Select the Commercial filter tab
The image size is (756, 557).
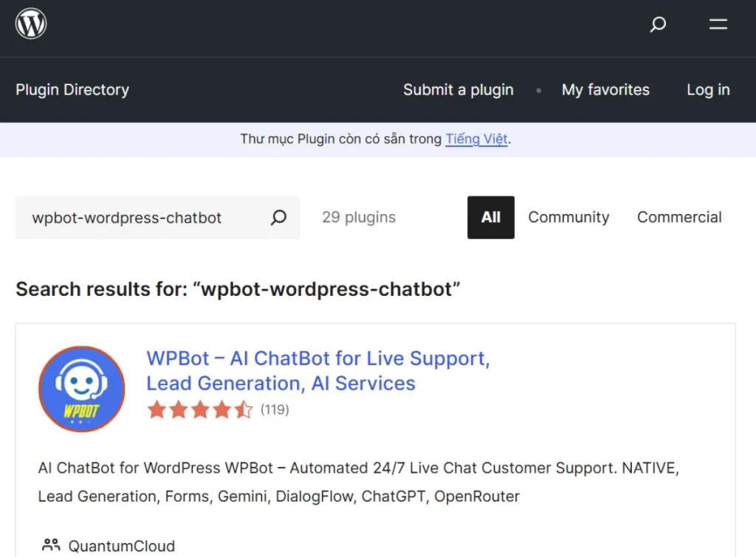tap(679, 218)
